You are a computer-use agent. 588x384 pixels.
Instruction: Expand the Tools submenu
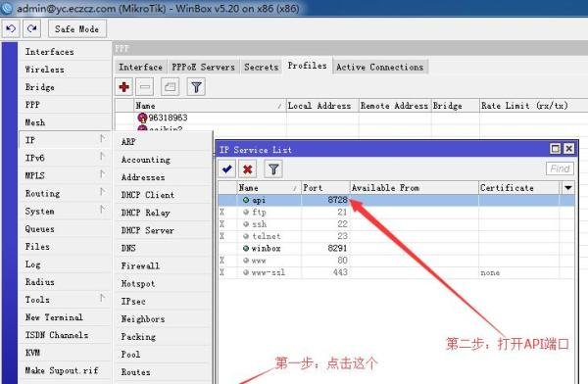pyautogui.click(x=65, y=300)
